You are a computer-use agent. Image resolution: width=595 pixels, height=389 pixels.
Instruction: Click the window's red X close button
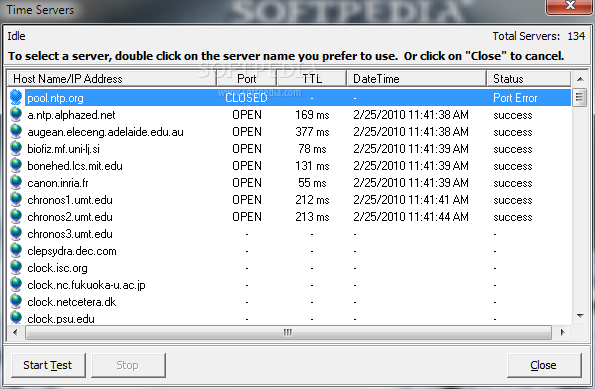[x=570, y=6]
